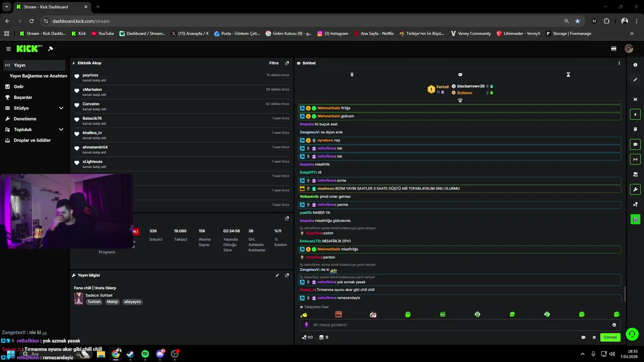Open the Sohbet three-dot options menu
The width and height of the screenshot is (644, 362).
(619, 63)
